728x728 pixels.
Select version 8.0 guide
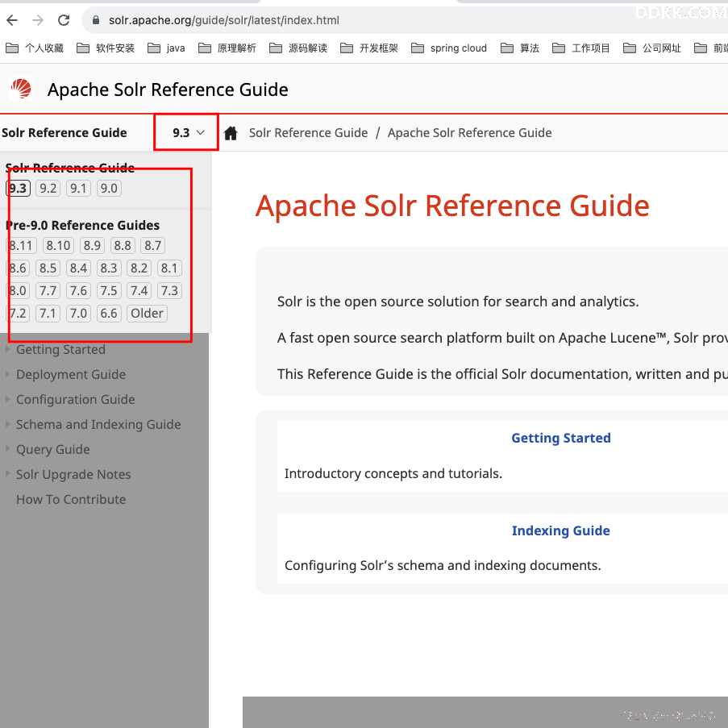18,291
